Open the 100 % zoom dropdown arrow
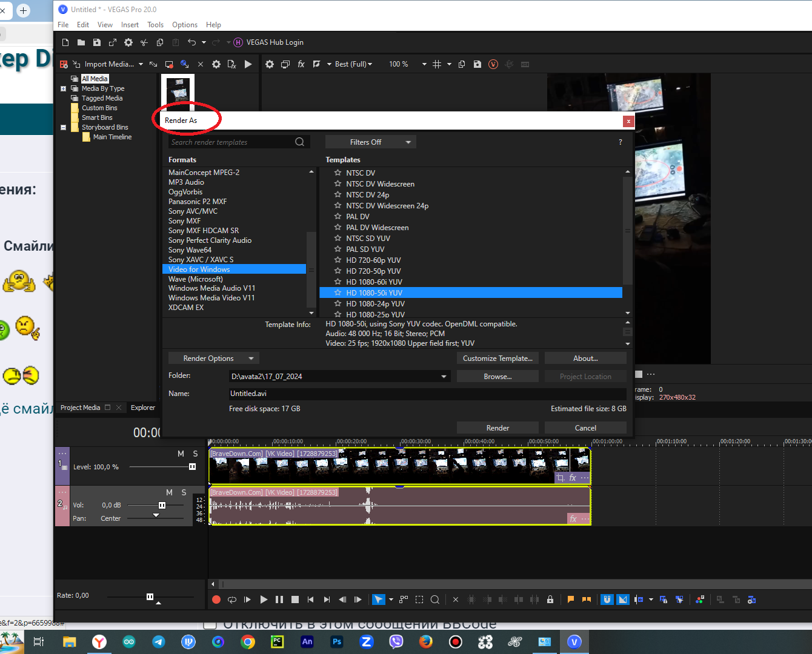This screenshot has height=654, width=812. 424,64
